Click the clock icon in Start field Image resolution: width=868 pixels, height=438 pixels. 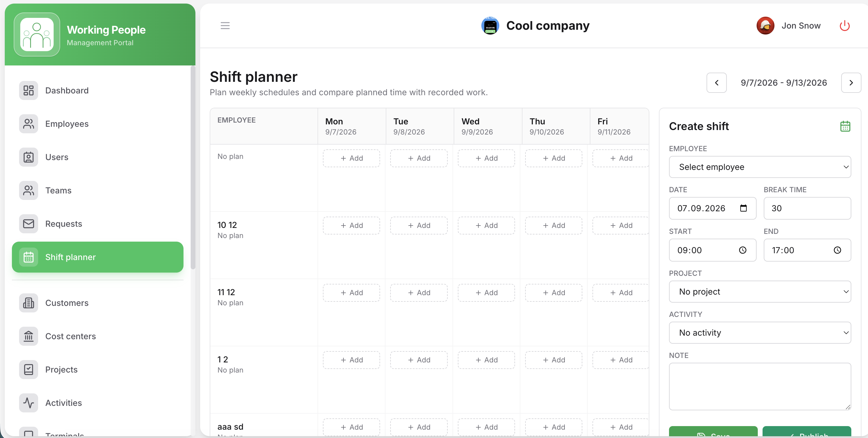743,250
